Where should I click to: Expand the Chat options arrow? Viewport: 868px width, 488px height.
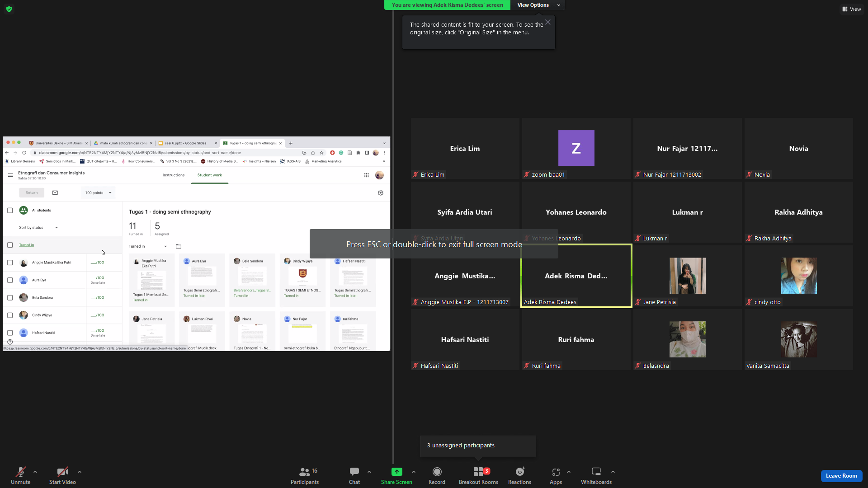pos(369,472)
